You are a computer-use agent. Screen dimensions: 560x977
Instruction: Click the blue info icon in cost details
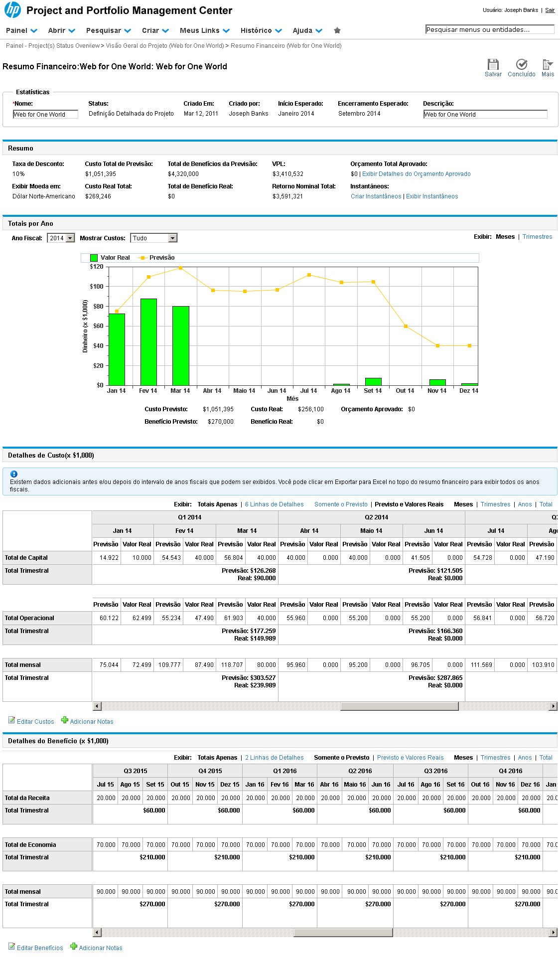pos(14,474)
